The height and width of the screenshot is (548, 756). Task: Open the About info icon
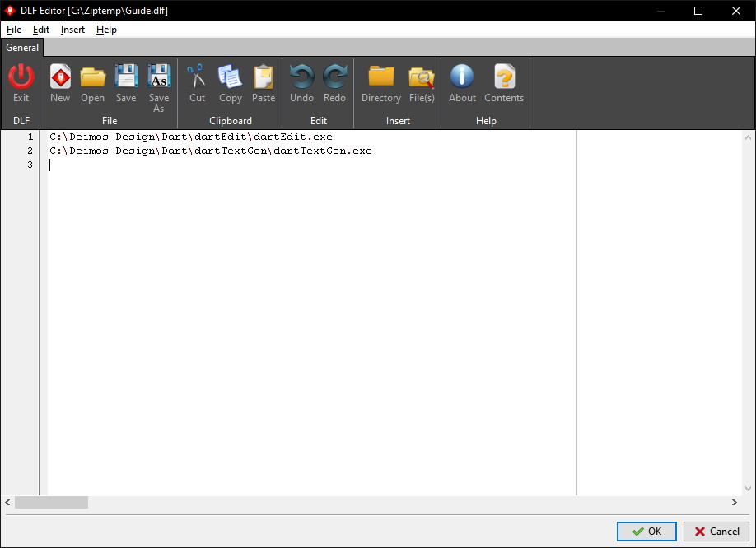coord(462,77)
